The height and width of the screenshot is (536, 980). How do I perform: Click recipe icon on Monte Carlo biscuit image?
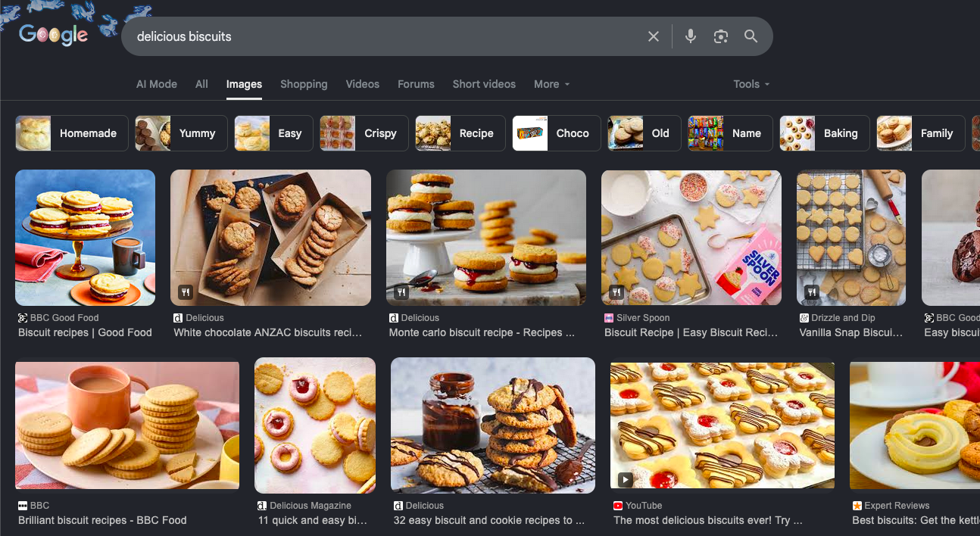[x=401, y=291]
